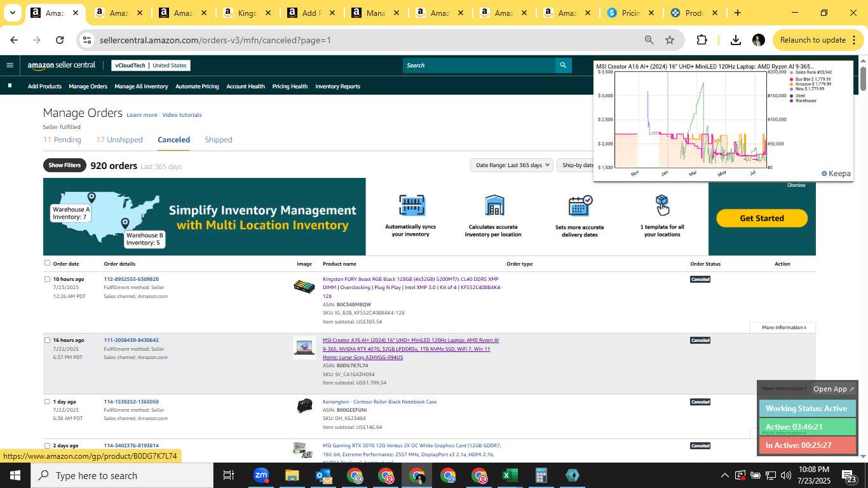The image size is (868, 488).
Task: Click the Keepa logo in price chart
Action: point(836,173)
